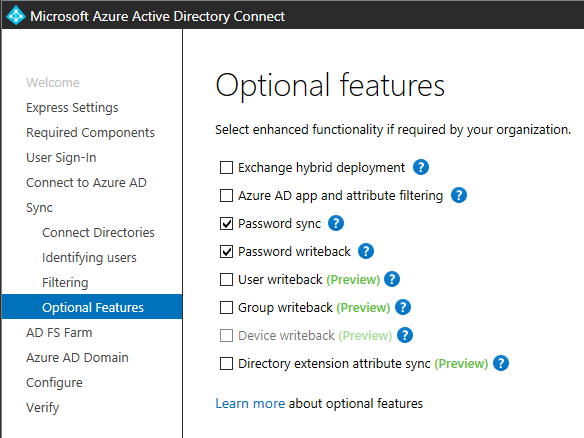Click the 'Password sync' label text

(x=279, y=223)
